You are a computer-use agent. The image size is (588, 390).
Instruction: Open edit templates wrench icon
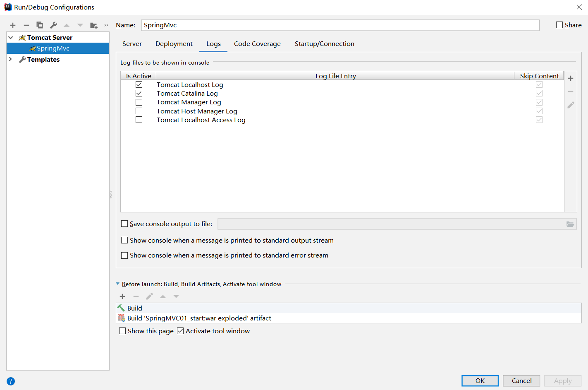click(x=53, y=25)
